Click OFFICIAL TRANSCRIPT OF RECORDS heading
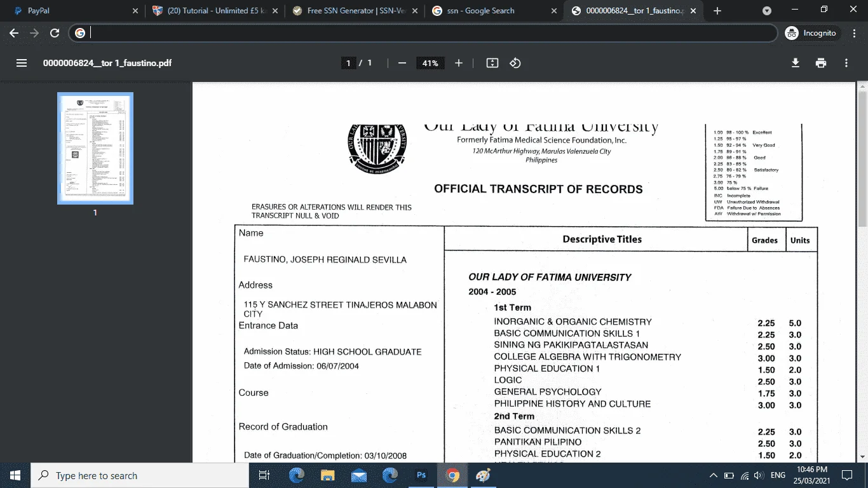Viewport: 868px width, 488px height. (x=538, y=189)
